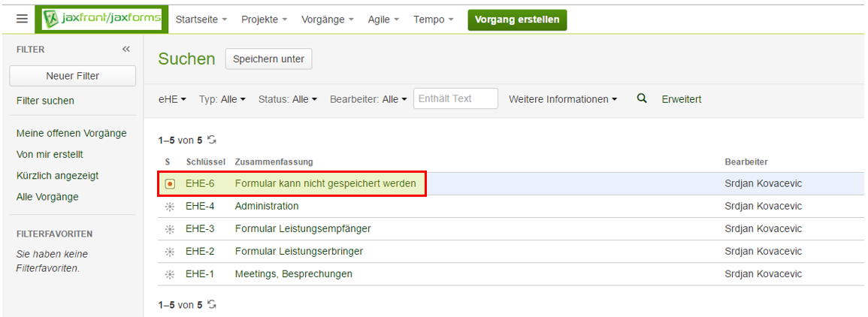Click the jaxfront/jaxforms logo

102,20
